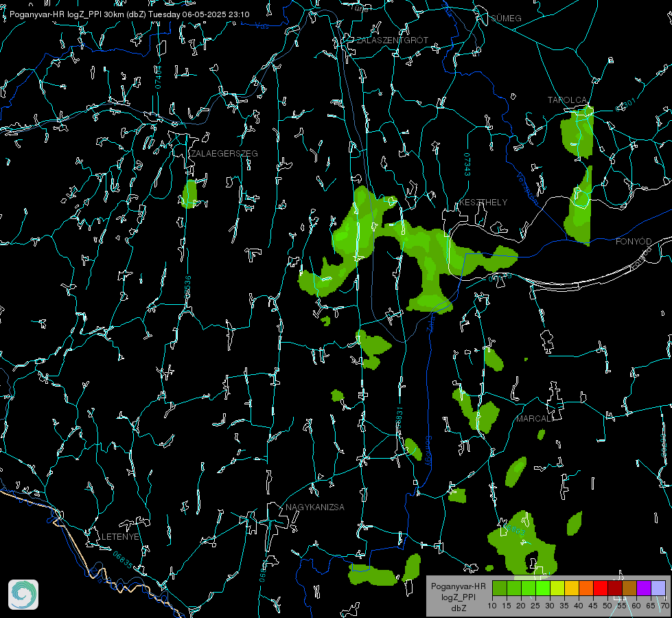Image resolution: width=672 pixels, height=618 pixels.
Task: Click the MARCALI town label
Action: click(x=534, y=419)
